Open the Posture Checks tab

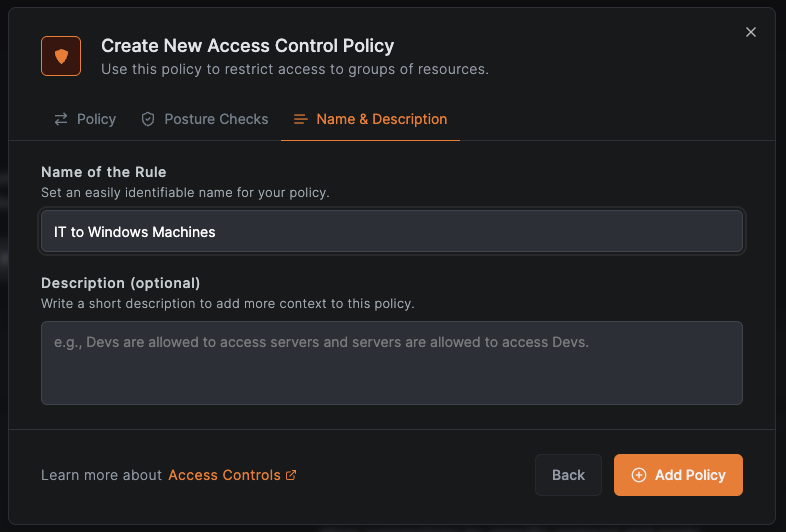pyautogui.click(x=205, y=119)
